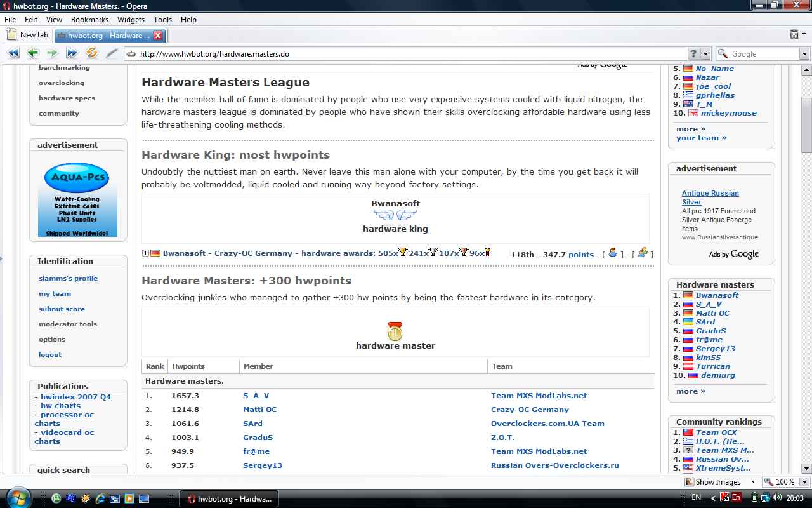Click the Bwanasoft user profile icon
The image size is (812, 508).
(613, 253)
